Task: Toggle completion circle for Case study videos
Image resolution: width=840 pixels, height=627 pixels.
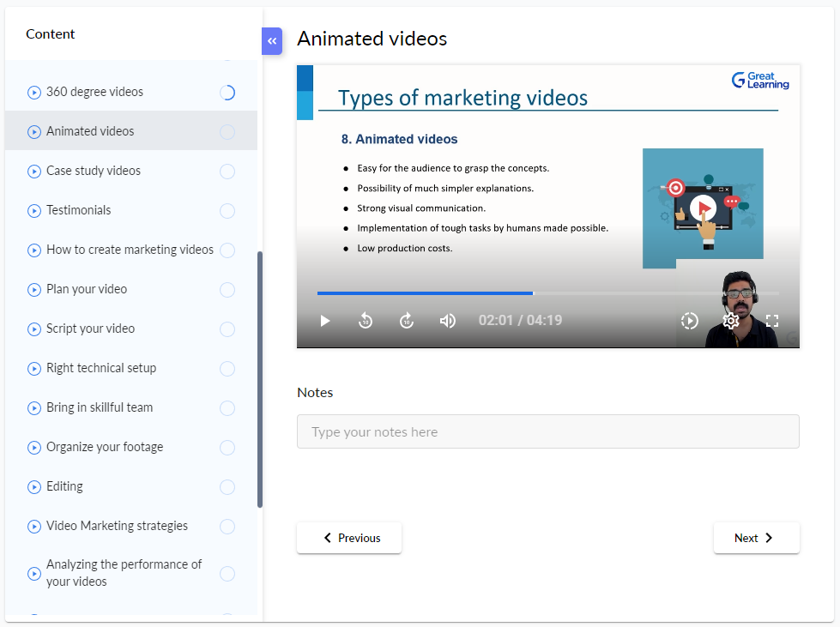Action: click(x=227, y=172)
